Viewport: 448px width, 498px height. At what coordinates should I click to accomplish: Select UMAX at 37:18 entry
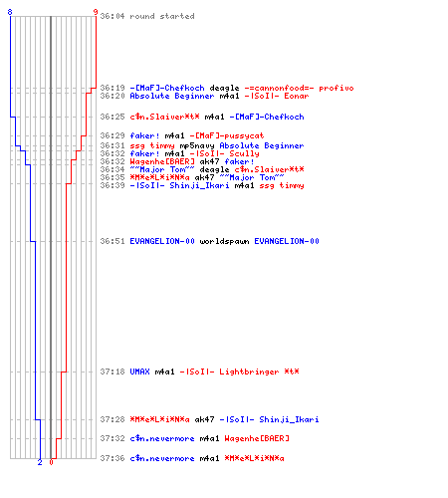click(139, 372)
